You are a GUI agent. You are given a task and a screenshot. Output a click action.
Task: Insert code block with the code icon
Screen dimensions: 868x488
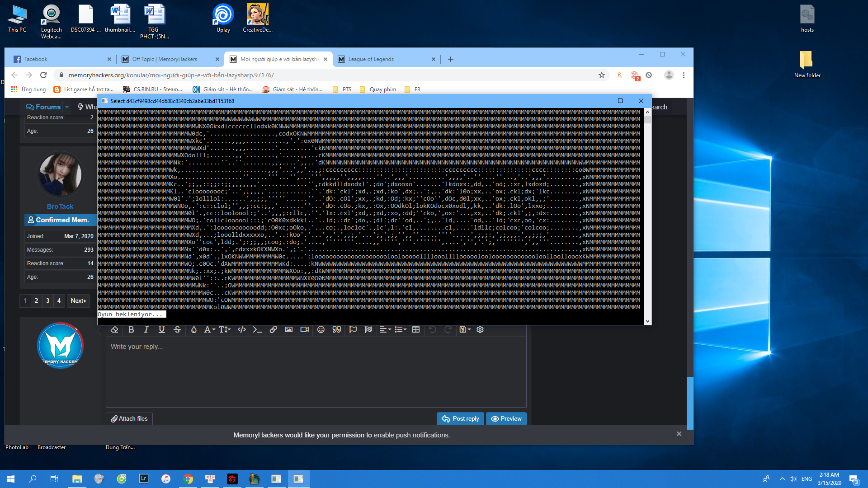[242, 330]
